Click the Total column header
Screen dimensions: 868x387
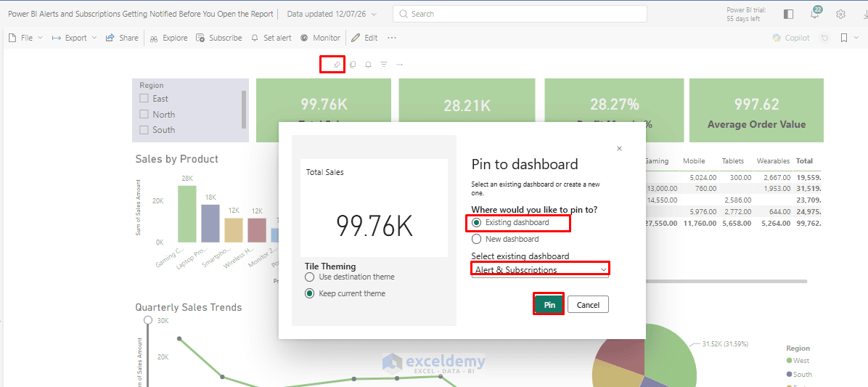tap(804, 161)
